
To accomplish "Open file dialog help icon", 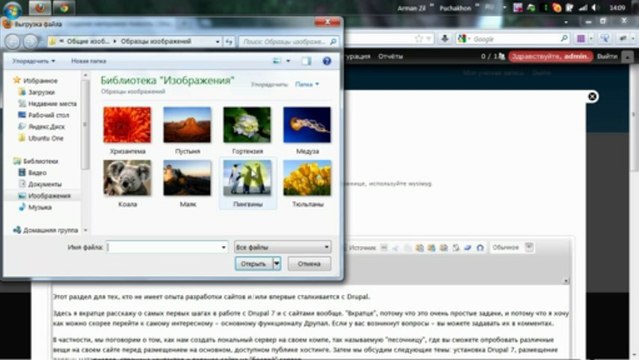I will [326, 61].
